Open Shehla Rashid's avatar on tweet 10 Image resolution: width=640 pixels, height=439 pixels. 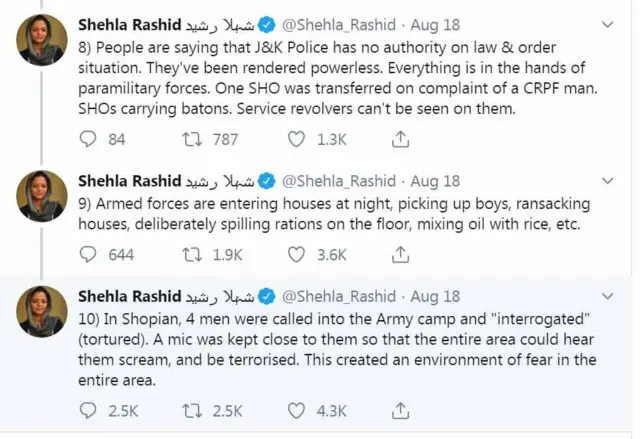[40, 310]
